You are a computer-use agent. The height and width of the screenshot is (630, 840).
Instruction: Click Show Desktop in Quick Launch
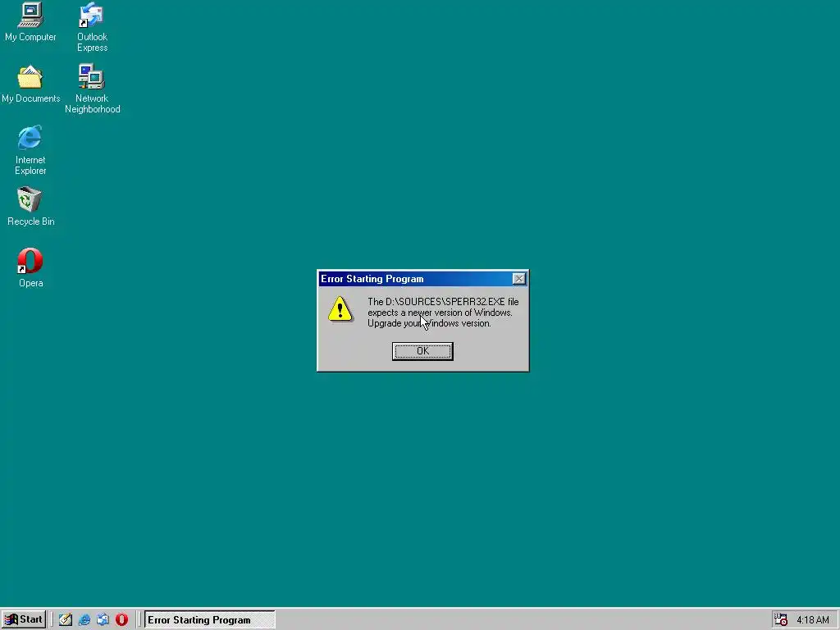pos(66,619)
